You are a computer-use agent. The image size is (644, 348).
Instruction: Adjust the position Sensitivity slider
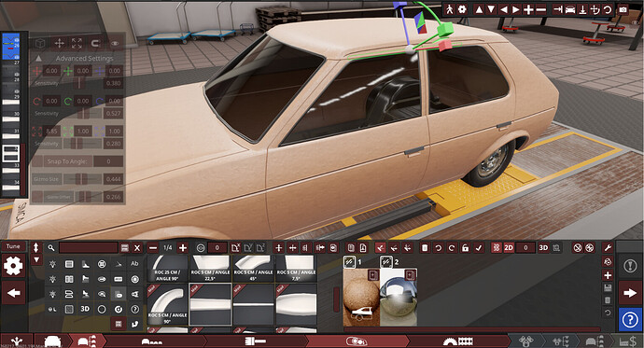[x=82, y=83]
